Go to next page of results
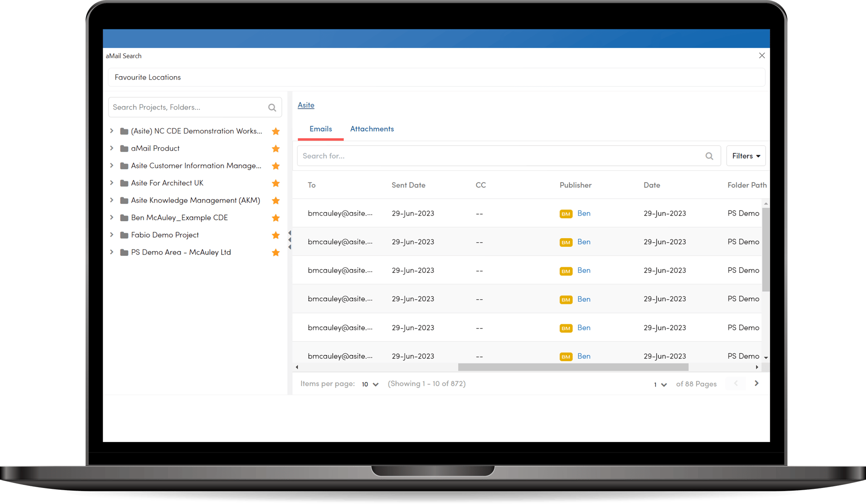 coord(756,383)
